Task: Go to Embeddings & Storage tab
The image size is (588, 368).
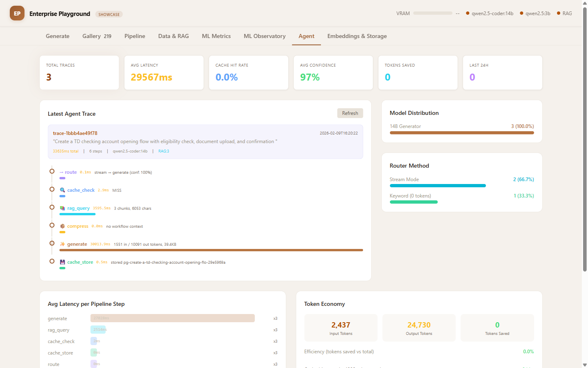Action: (x=357, y=36)
